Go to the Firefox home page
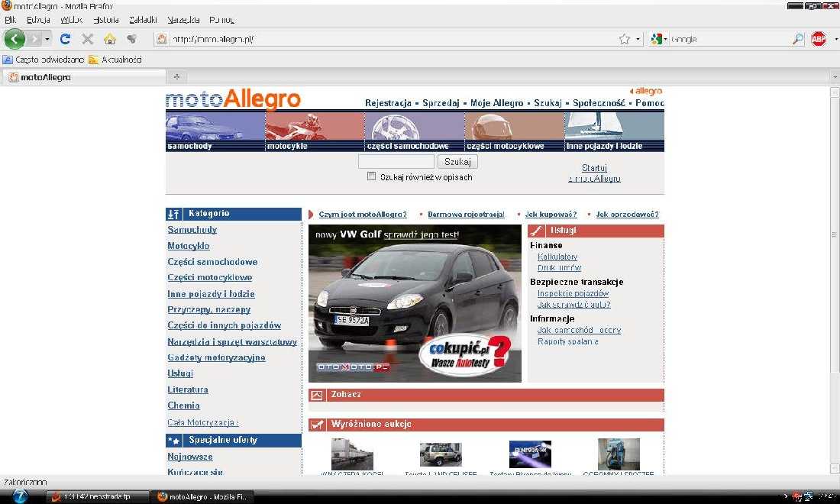 [110, 39]
